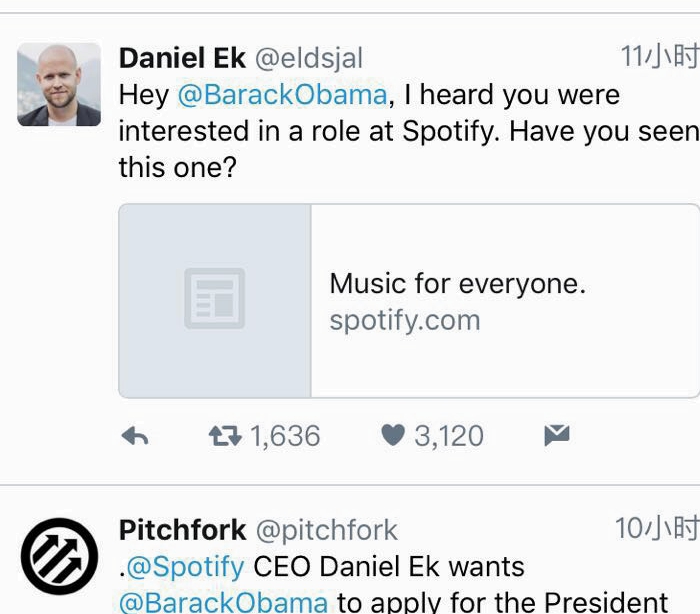
Task: Open @BarackObama mention in Pitchfork's tweet
Action: tap(223, 602)
